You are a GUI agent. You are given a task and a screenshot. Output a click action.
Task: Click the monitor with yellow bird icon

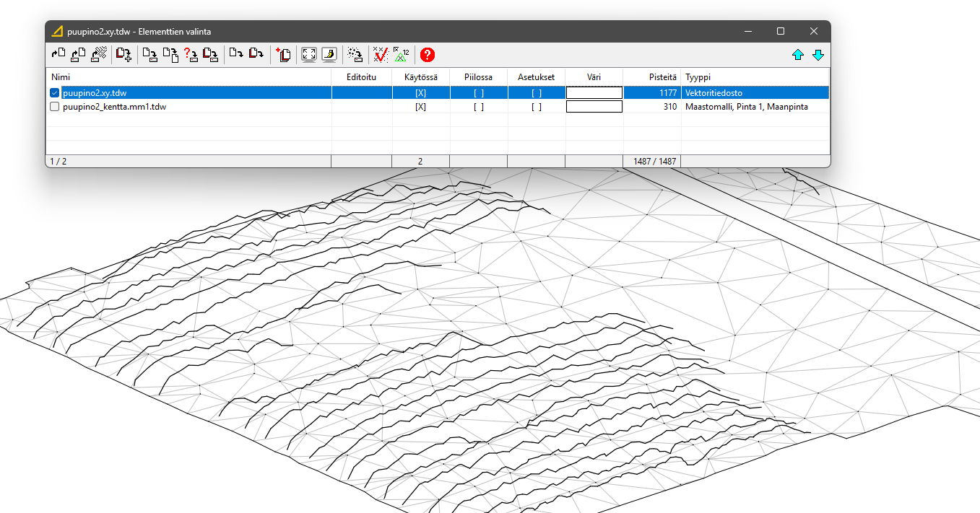click(329, 54)
